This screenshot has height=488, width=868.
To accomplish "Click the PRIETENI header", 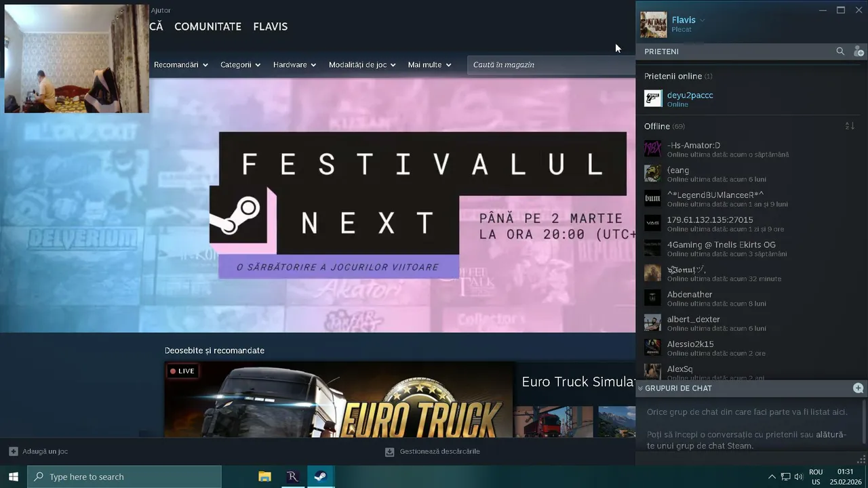I will 661,52.
